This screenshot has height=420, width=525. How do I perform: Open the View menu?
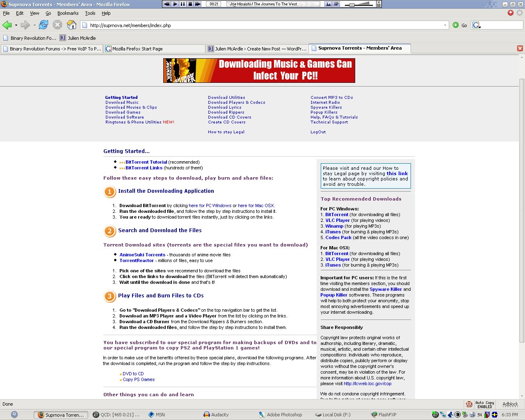[34, 13]
